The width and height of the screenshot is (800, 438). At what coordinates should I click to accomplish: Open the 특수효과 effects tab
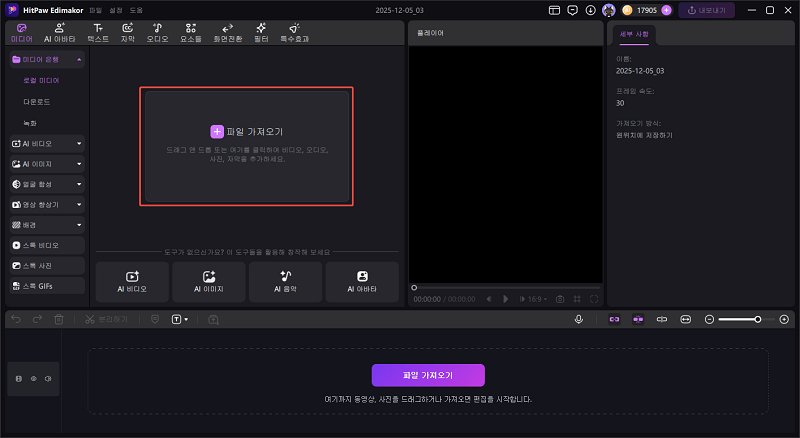pyautogui.click(x=294, y=33)
